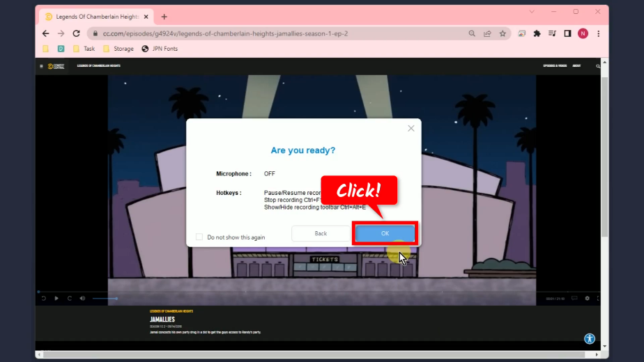This screenshot has width=644, height=362.
Task: Open the tab search chevron
Action: pyautogui.click(x=532, y=12)
